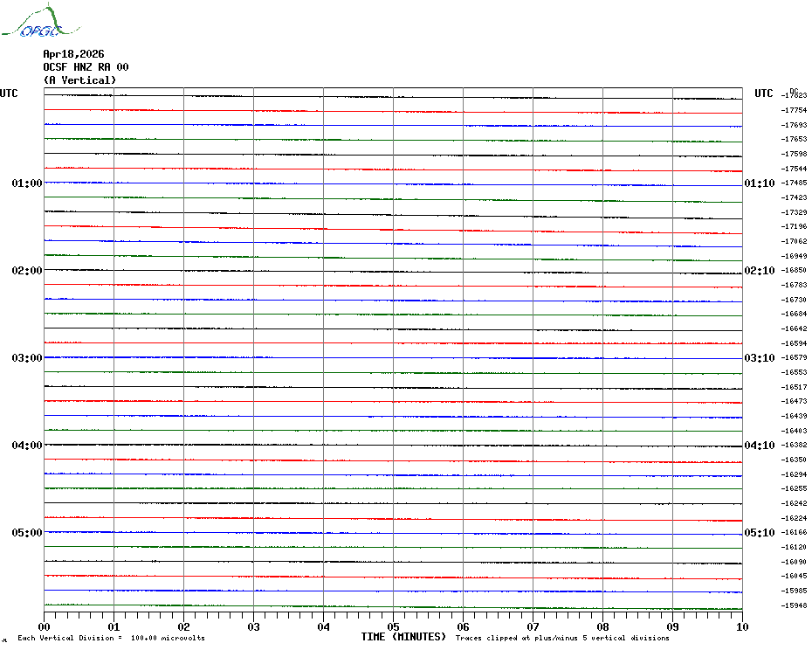Click DC offset value -17754
This screenshot has height=650, width=812.
(794, 110)
